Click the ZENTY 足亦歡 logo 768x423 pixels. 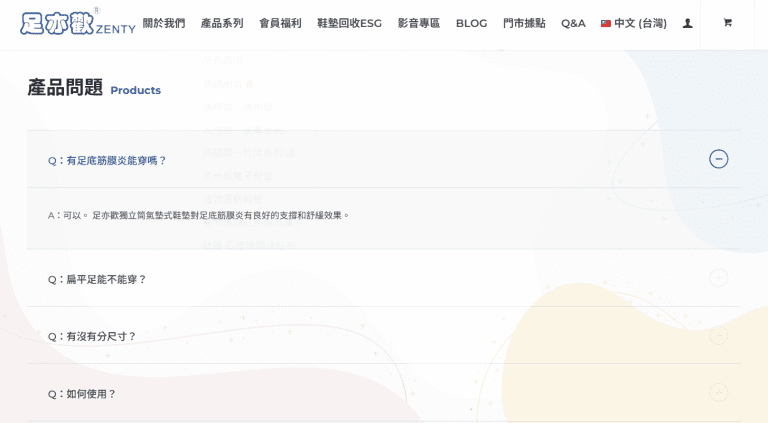77,23
